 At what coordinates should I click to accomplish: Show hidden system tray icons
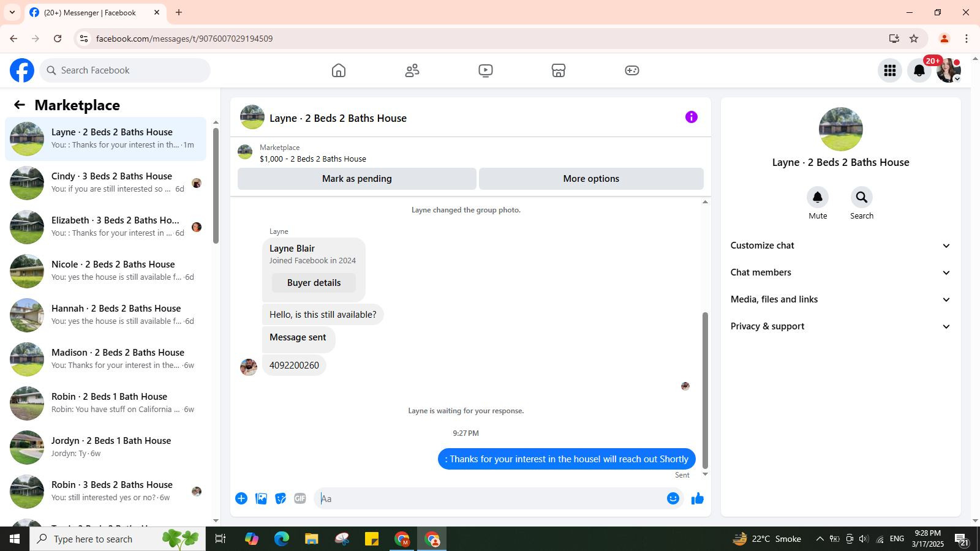[x=820, y=539]
